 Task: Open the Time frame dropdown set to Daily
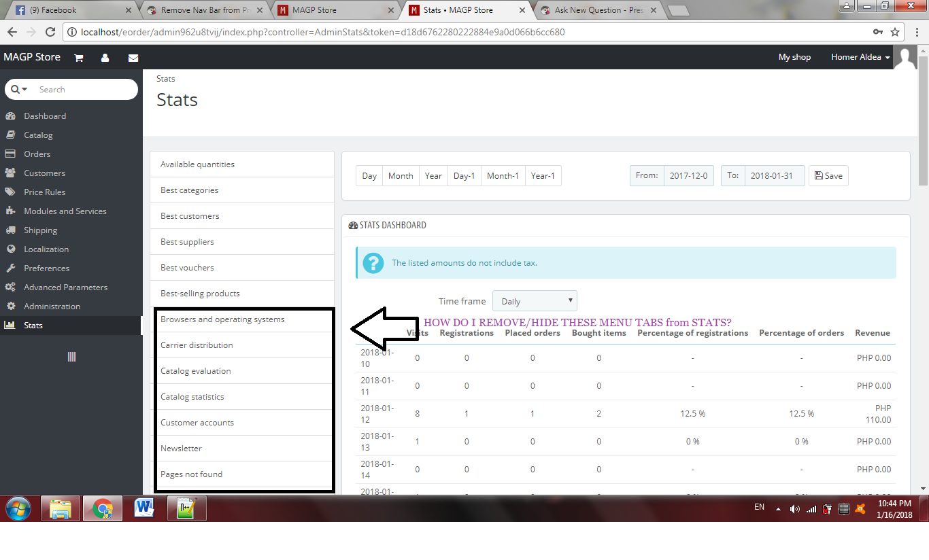click(x=535, y=301)
